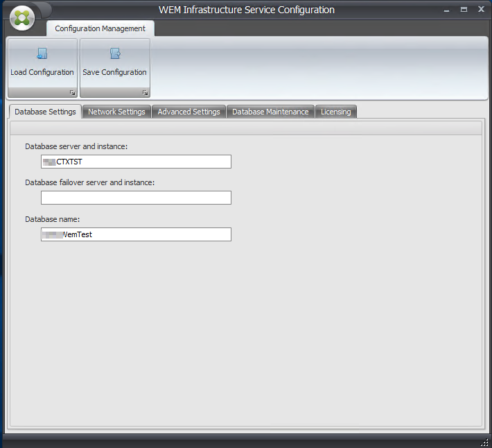Click into the Database failover server field
Viewport: 492px width, 448px height.
137,198
